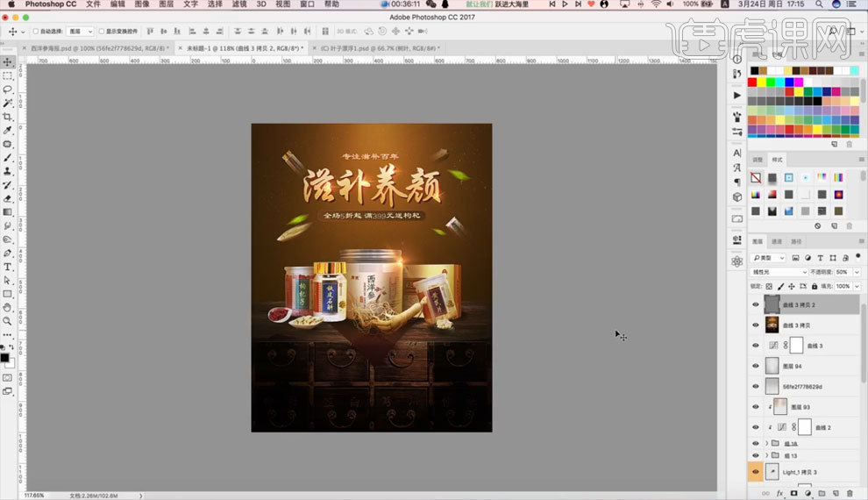Select the Crop tool
The height and width of the screenshot is (500, 868).
(8, 117)
